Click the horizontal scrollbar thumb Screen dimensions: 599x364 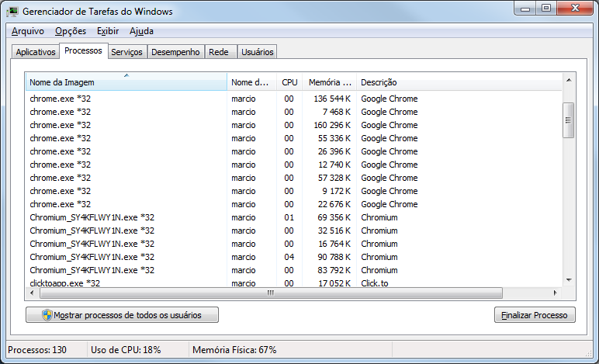[x=271, y=293]
